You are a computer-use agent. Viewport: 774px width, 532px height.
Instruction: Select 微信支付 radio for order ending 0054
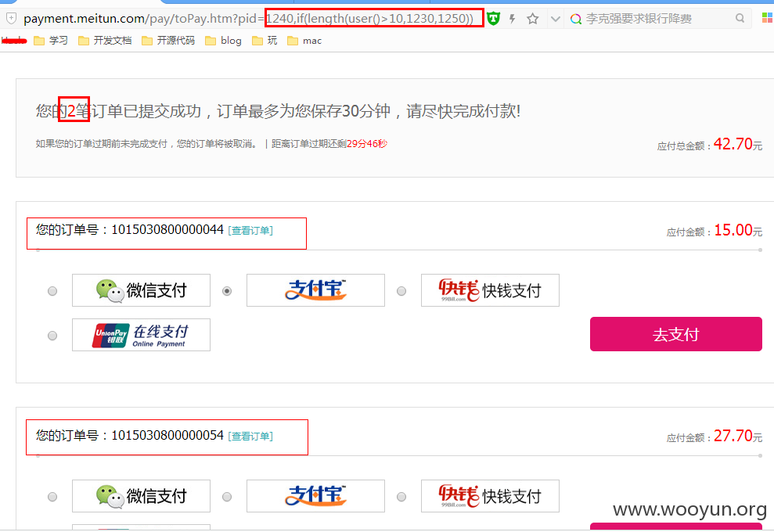52,497
